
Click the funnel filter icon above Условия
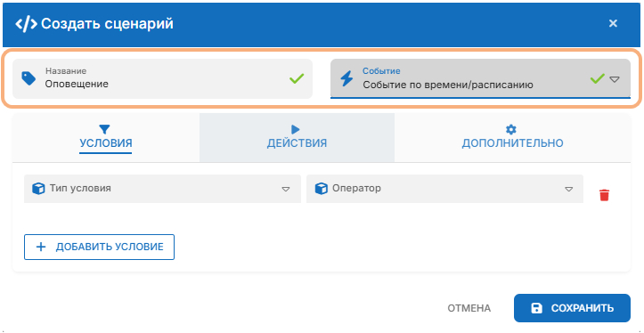pos(105,130)
